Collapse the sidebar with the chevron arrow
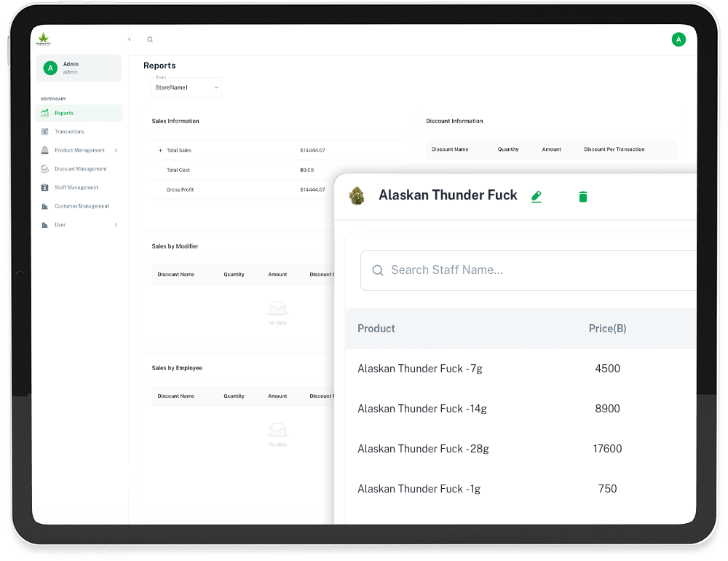This screenshot has width=728, height=561. coord(130,39)
